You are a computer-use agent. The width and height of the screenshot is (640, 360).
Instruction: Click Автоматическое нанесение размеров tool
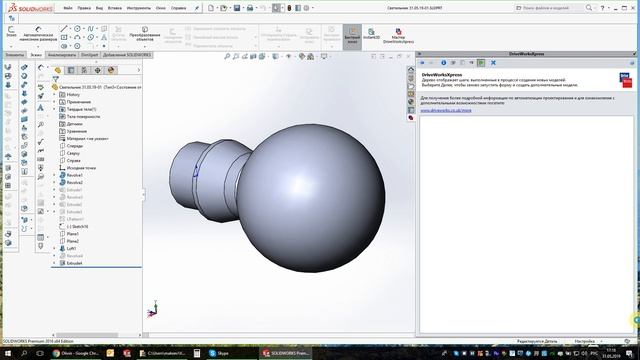(38, 34)
